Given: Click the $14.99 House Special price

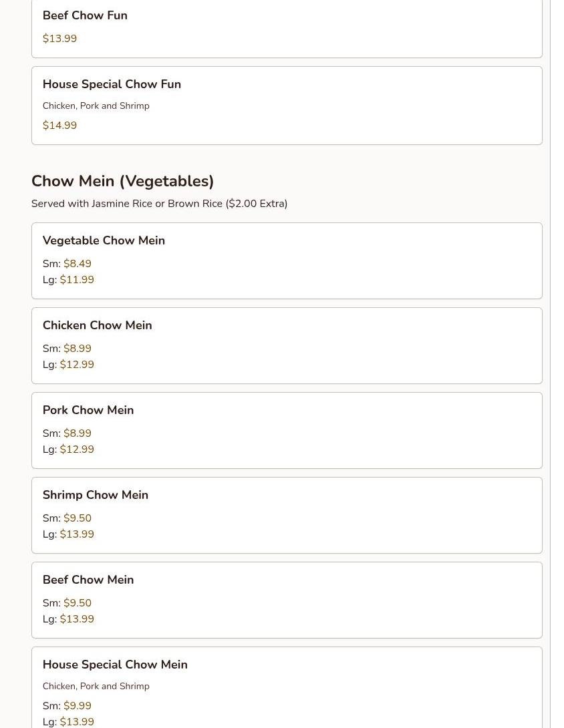Looking at the screenshot, I should (x=59, y=126).
